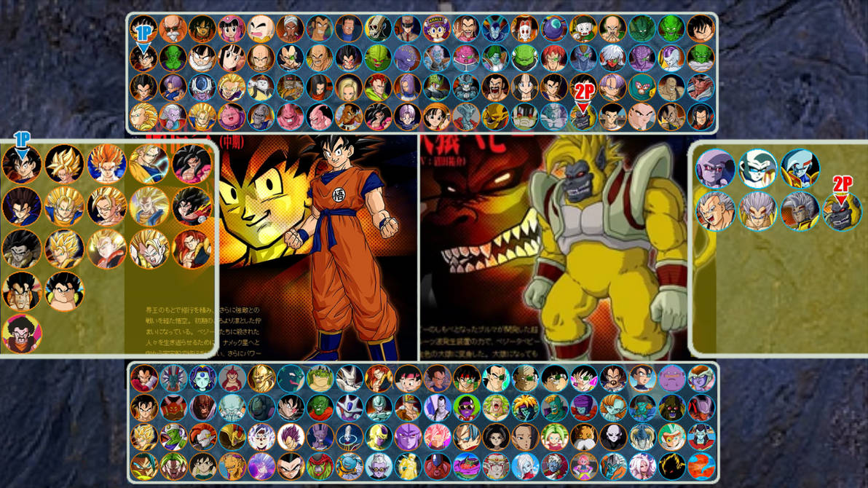The width and height of the screenshot is (868, 488).
Task: Pick Goku under the 1P cursor in top roster
Action: coord(143,58)
